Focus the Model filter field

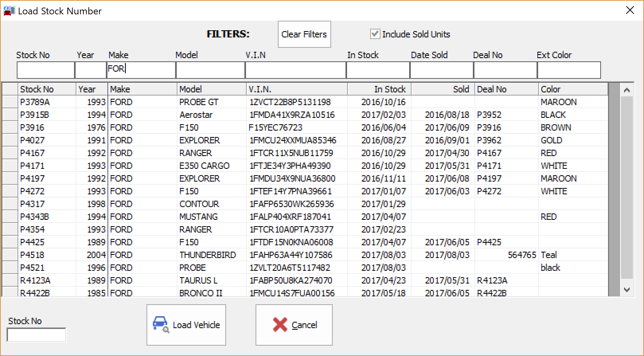click(x=210, y=70)
